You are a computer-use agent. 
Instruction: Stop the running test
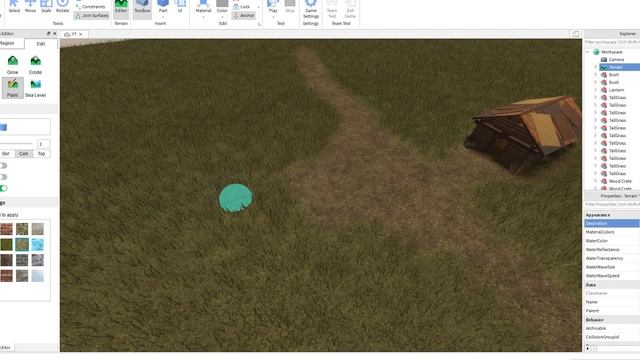(290, 7)
